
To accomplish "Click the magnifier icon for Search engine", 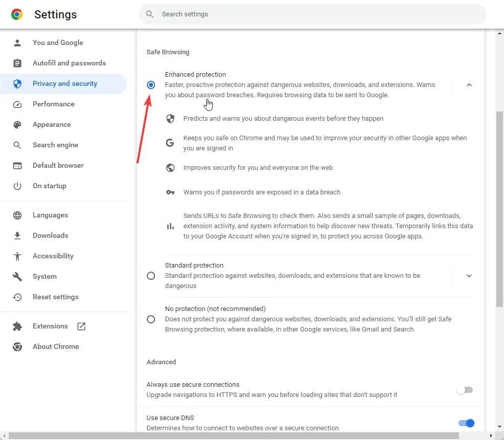I will [x=17, y=145].
